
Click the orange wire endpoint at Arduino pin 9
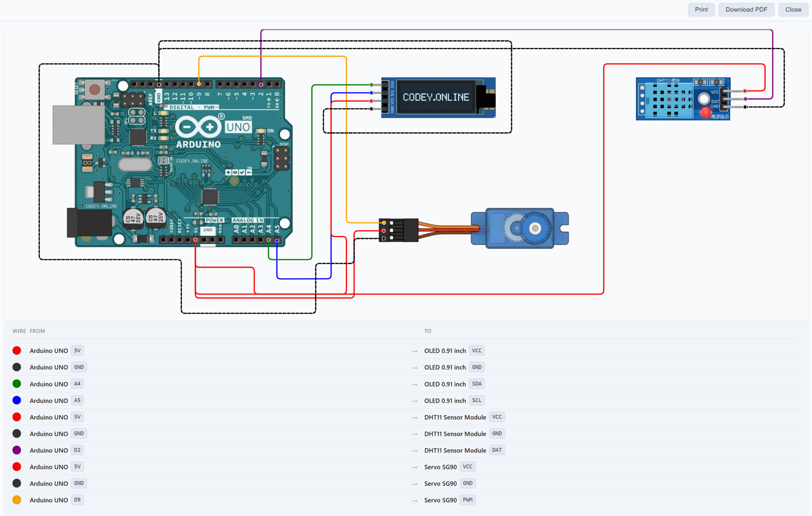coord(199,84)
